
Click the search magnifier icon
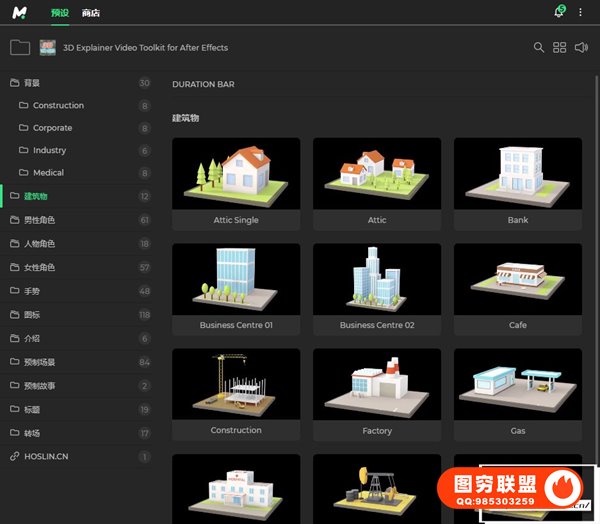tap(539, 47)
